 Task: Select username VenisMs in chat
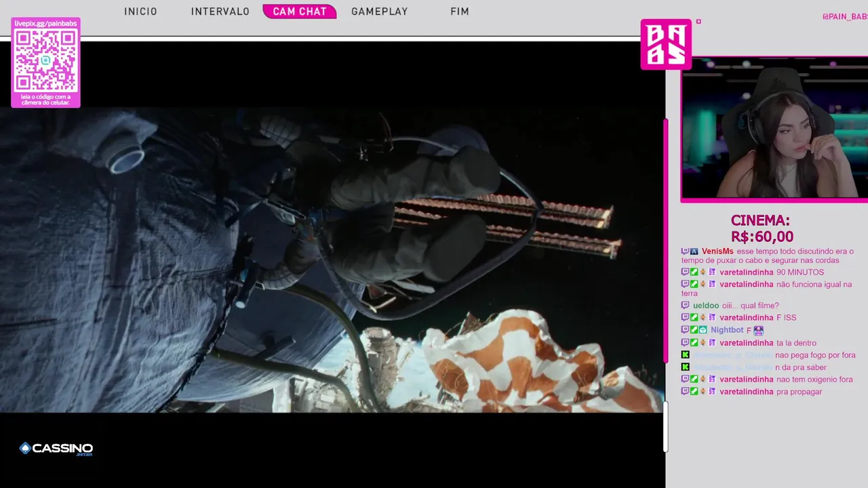tap(717, 251)
